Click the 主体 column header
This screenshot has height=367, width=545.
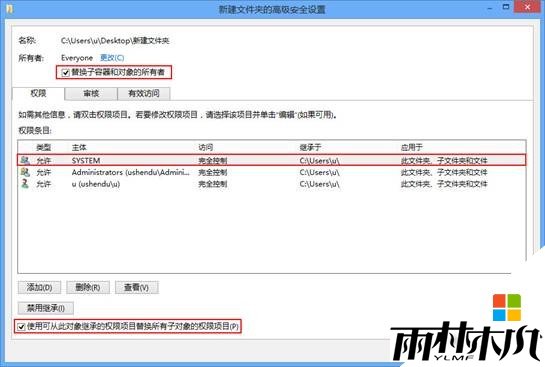79,147
